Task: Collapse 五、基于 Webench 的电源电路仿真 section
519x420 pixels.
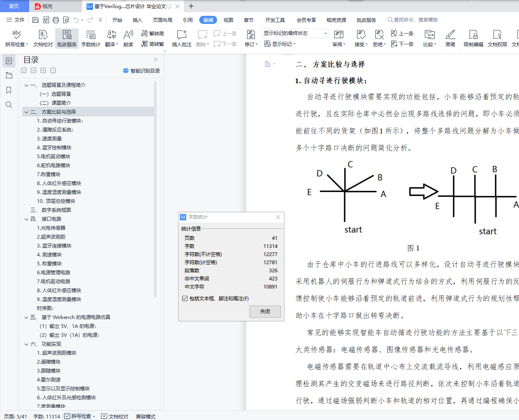Action: [26, 317]
